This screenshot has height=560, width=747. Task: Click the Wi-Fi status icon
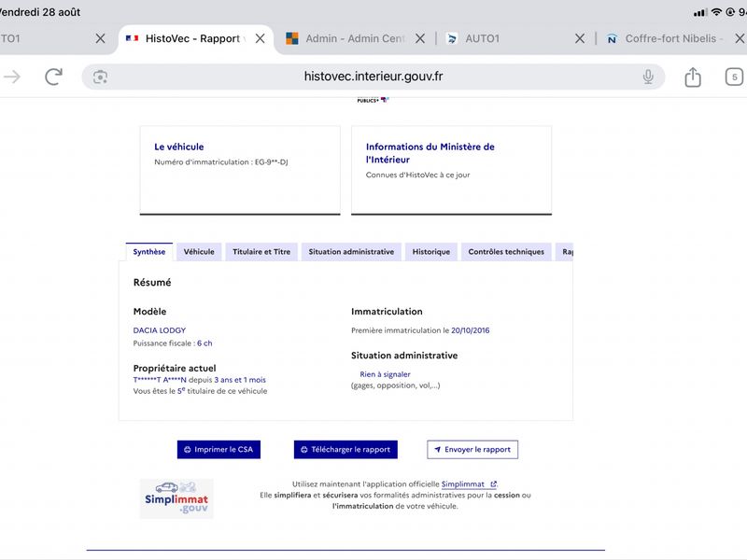tap(716, 12)
